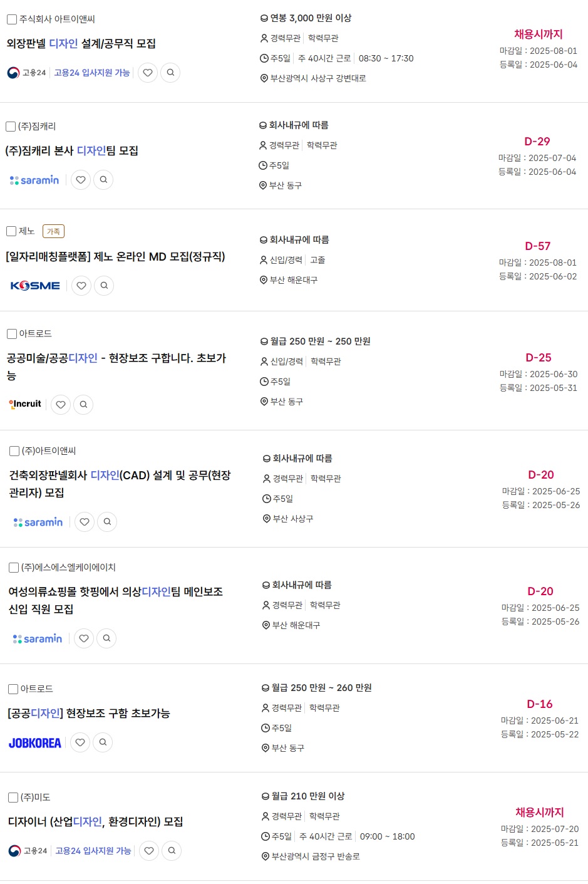Click the KOSME logo under 제노 listing
The height and width of the screenshot is (884, 588).
(x=35, y=286)
